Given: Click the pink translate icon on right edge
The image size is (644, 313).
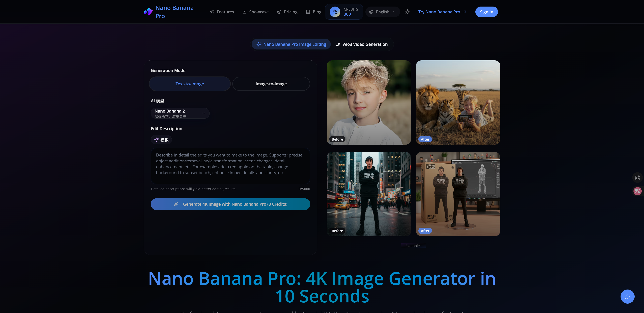Looking at the screenshot, I should [637, 191].
